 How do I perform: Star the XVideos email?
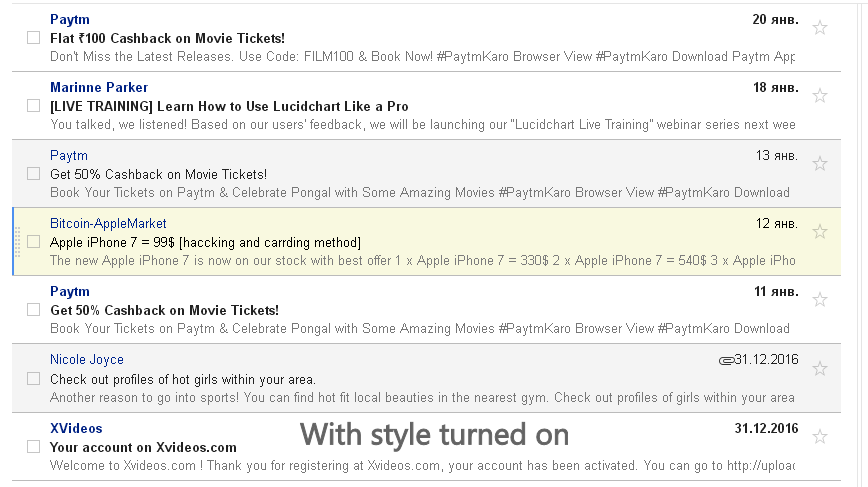click(x=820, y=437)
